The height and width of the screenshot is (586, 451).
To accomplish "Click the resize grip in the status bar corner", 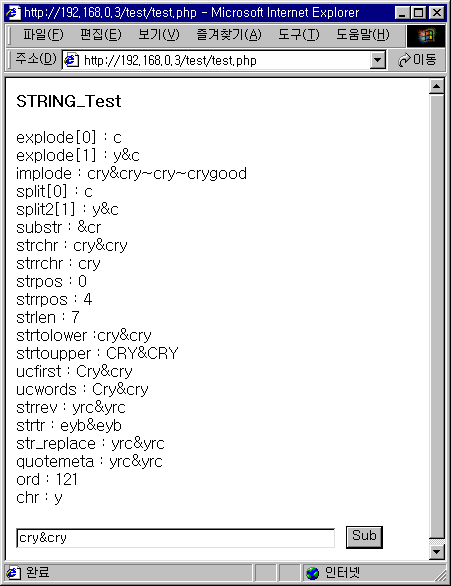I will point(439,575).
